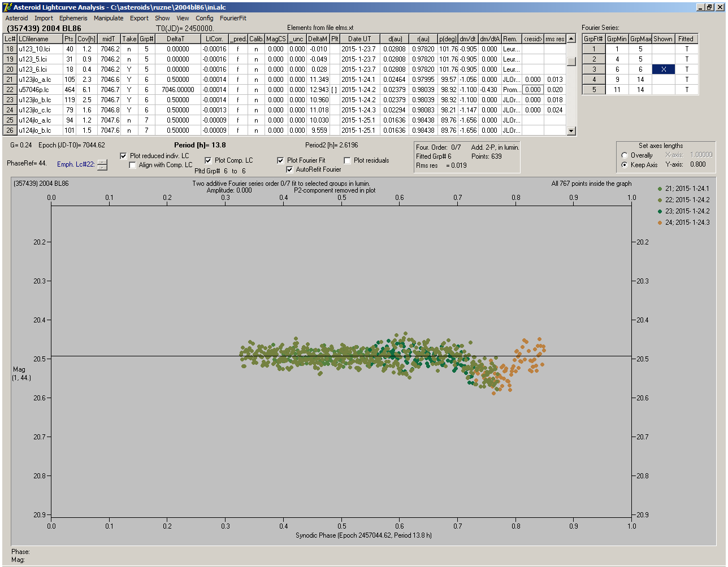Click Rms res = 0.019 text
Viewport: 728px width, 567px height.
tap(441, 166)
